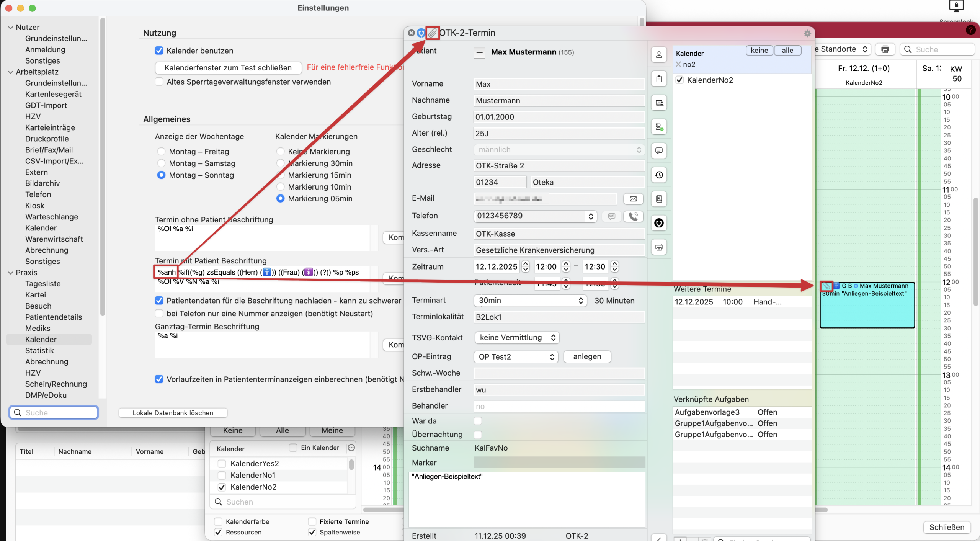Click the speech bubble comment icon
The width and height of the screenshot is (980, 541).
pos(659,151)
